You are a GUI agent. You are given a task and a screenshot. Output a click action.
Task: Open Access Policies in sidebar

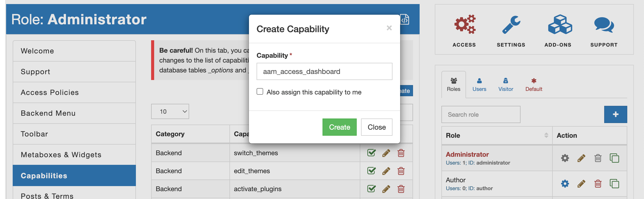tap(74, 92)
